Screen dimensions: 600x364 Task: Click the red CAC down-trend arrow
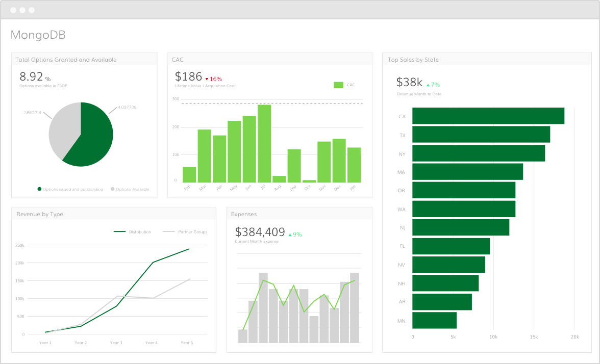pyautogui.click(x=207, y=80)
